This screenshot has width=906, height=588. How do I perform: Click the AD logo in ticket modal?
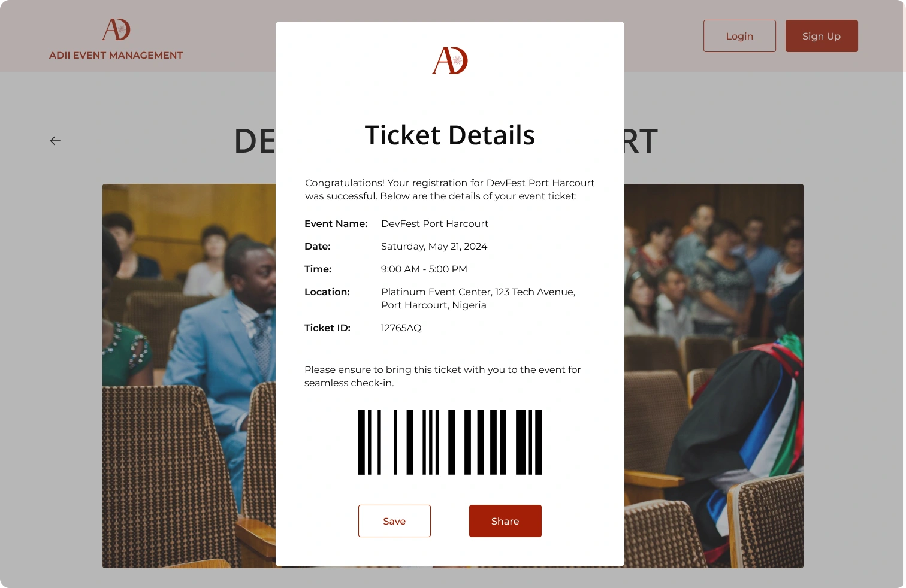click(x=450, y=60)
